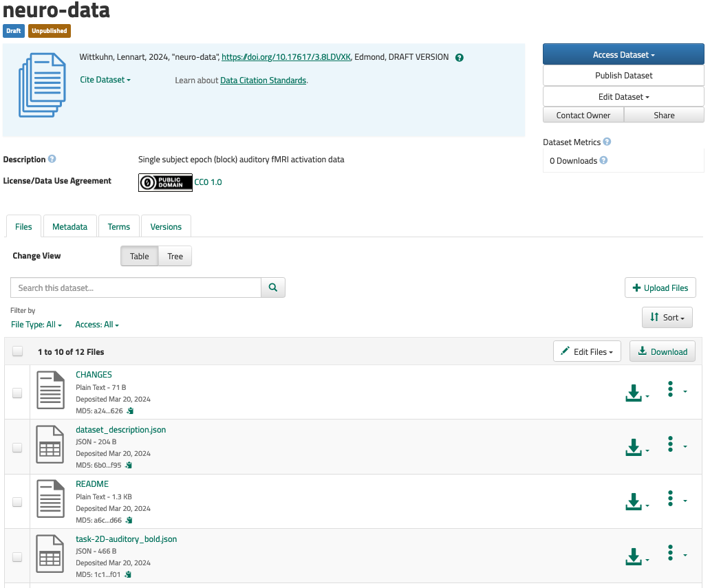Image resolution: width=710 pixels, height=588 pixels.
Task: Select the CHANGES file checkbox
Action: coord(17,393)
